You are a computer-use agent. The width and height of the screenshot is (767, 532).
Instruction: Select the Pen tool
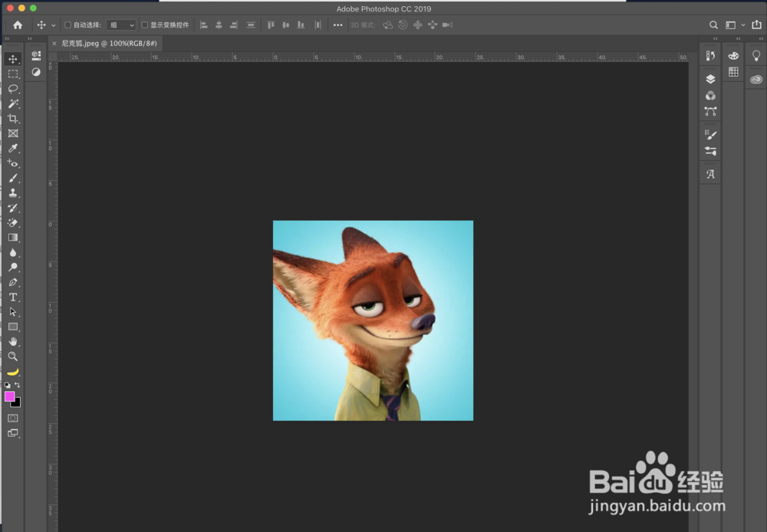(13, 282)
